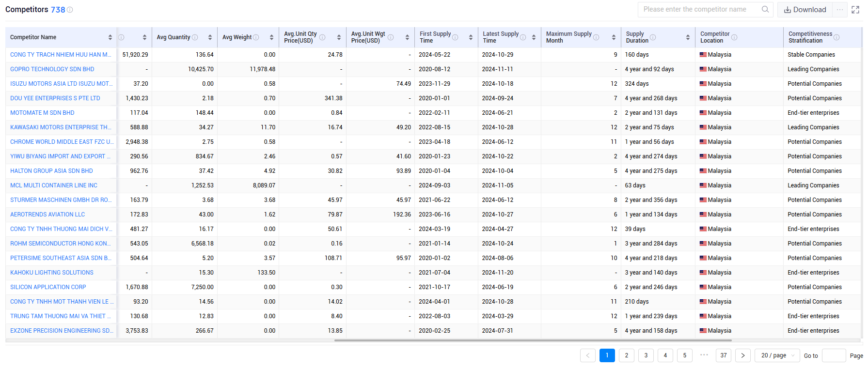Open EXZONE PRECISION ENGINEERING link
This screenshot has height=369, width=868.
(x=62, y=331)
